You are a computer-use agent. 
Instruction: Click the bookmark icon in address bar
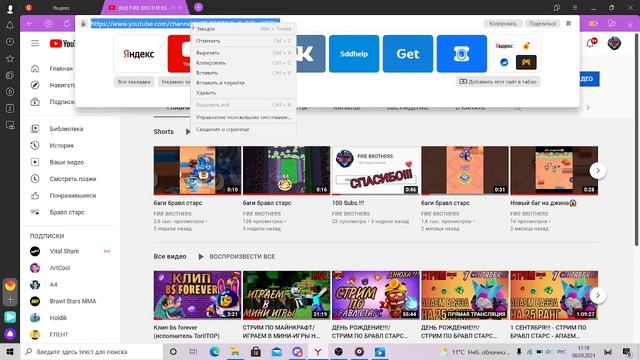click(x=569, y=24)
